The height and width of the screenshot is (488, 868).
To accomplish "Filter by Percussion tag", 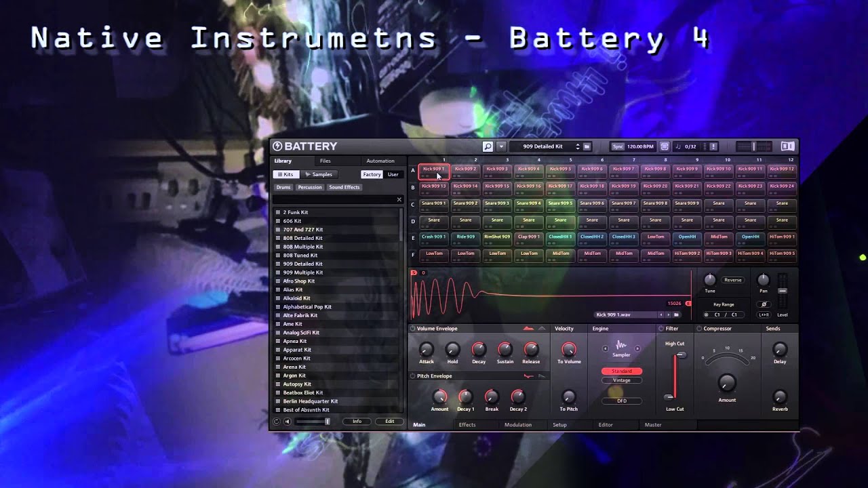I will coord(310,187).
